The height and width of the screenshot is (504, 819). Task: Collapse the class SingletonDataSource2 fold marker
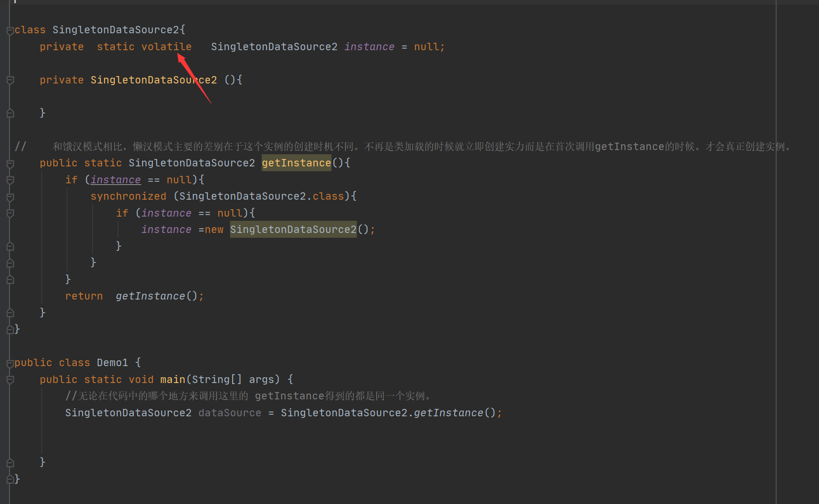coord(10,31)
